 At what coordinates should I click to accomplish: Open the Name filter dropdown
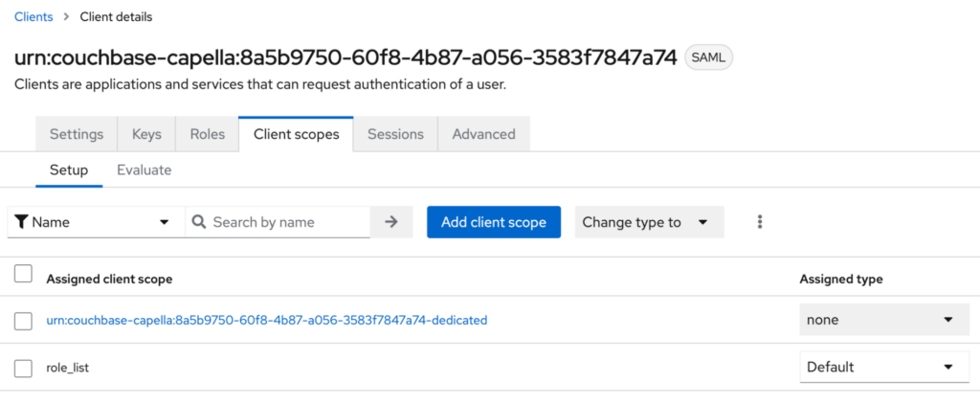coord(97,222)
